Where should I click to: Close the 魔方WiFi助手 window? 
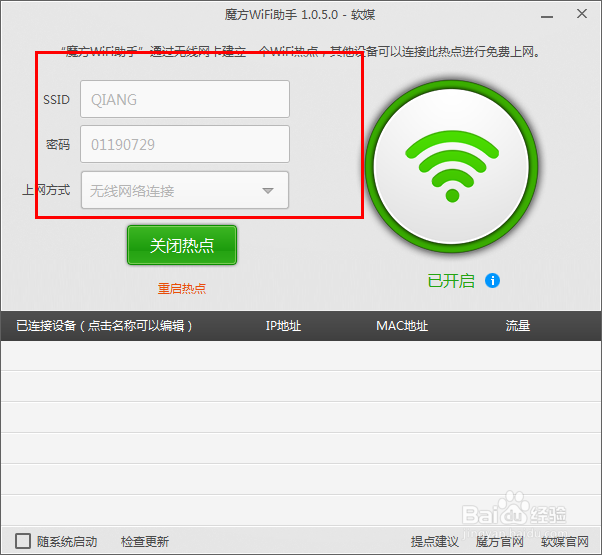click(582, 14)
